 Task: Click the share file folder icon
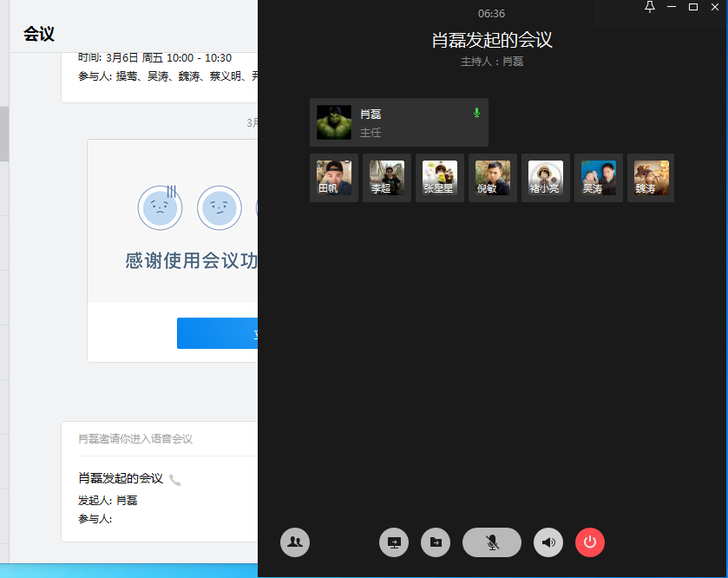[436, 542]
